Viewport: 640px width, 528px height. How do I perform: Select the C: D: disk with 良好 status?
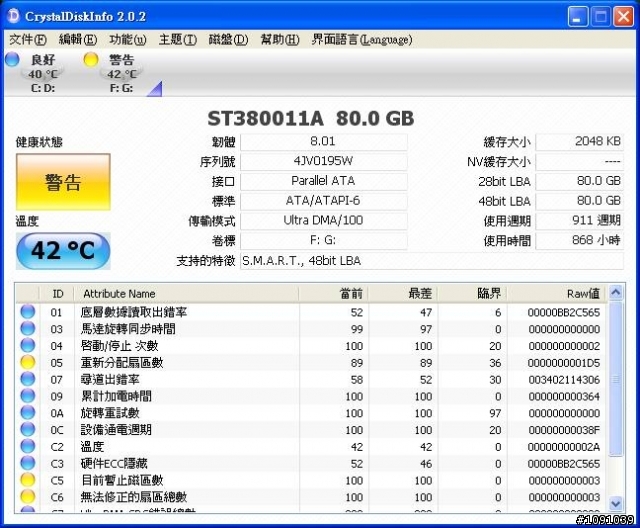click(x=42, y=73)
